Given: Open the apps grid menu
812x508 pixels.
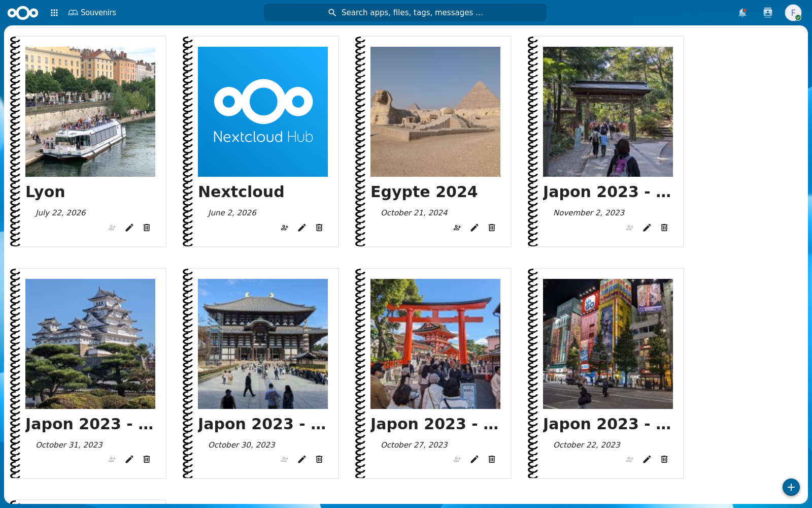Looking at the screenshot, I should point(54,13).
